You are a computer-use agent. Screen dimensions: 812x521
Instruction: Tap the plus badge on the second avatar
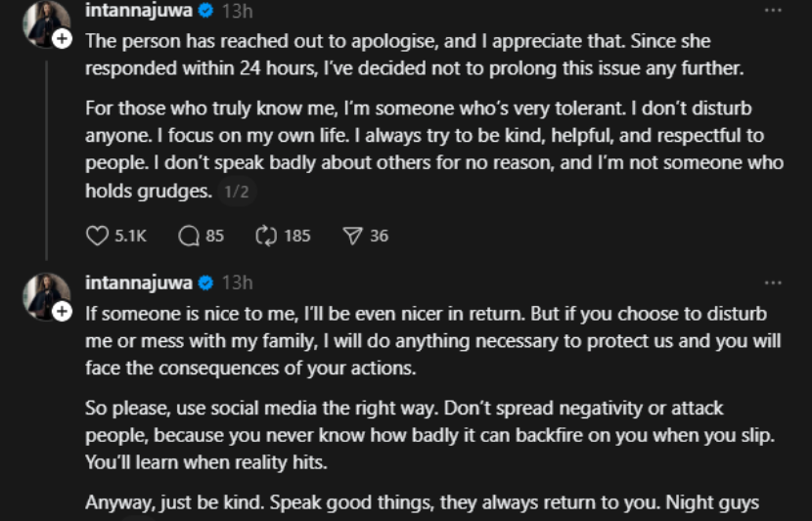tap(63, 312)
